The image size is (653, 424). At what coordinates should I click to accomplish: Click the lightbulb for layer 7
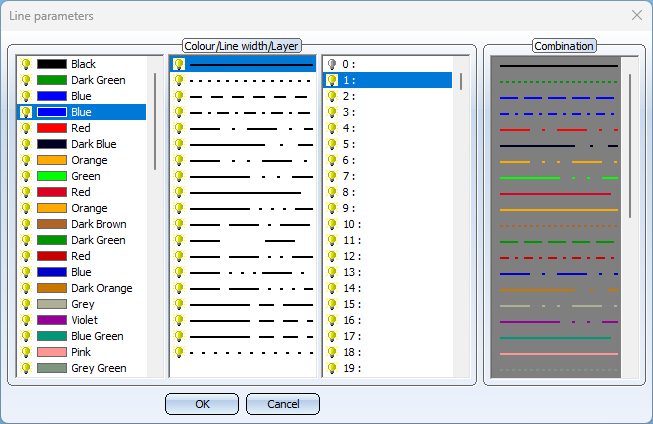click(332, 176)
